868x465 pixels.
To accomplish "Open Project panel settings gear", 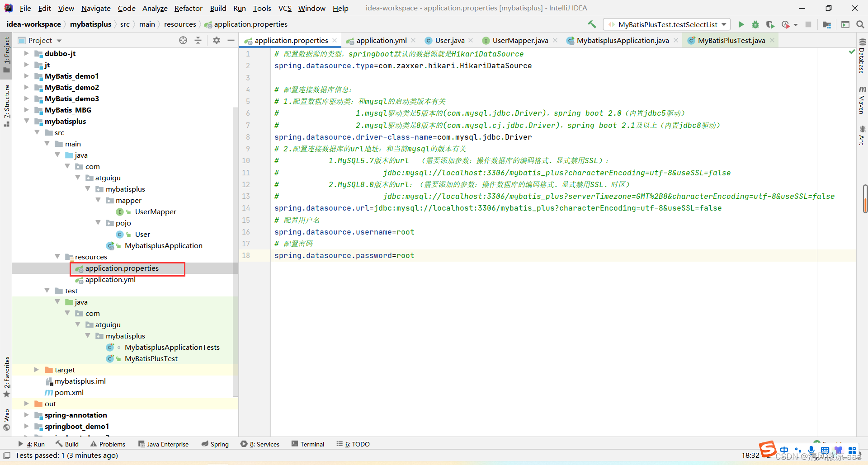I will (x=217, y=40).
